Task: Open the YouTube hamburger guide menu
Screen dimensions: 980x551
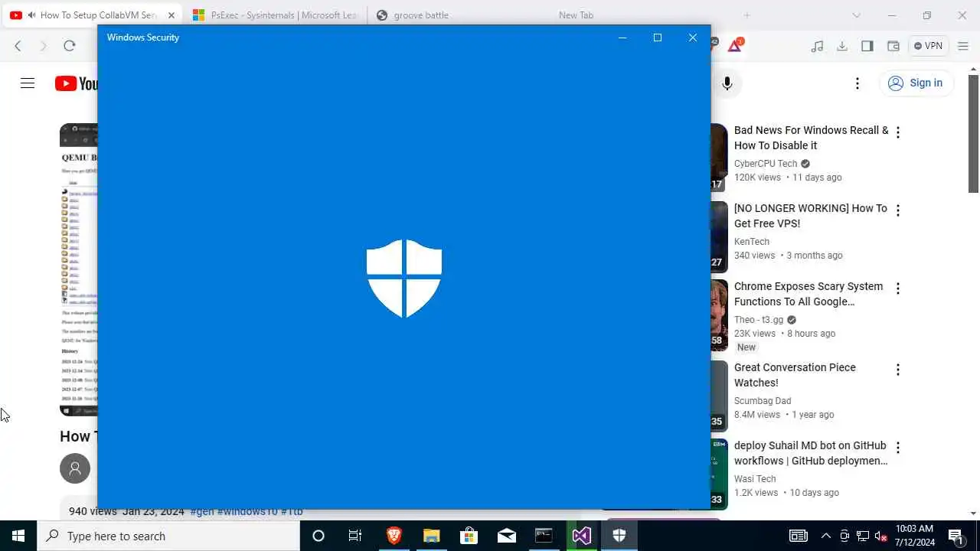Action: pyautogui.click(x=28, y=83)
